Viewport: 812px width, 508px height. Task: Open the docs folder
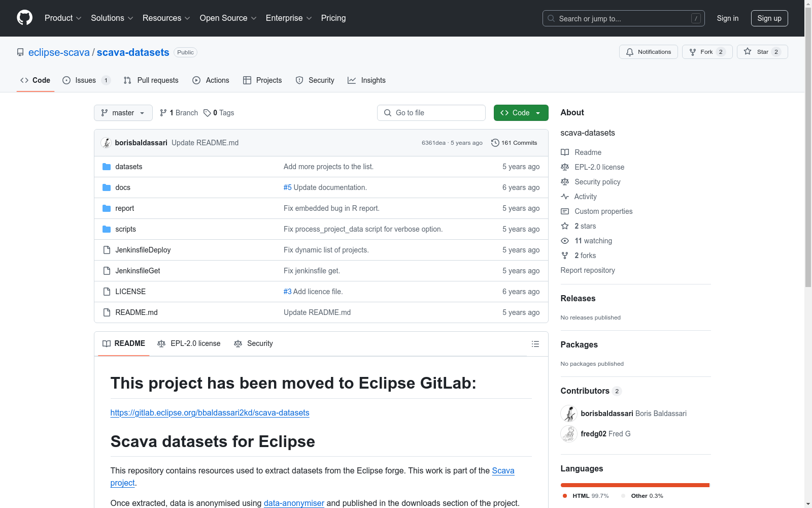click(123, 187)
